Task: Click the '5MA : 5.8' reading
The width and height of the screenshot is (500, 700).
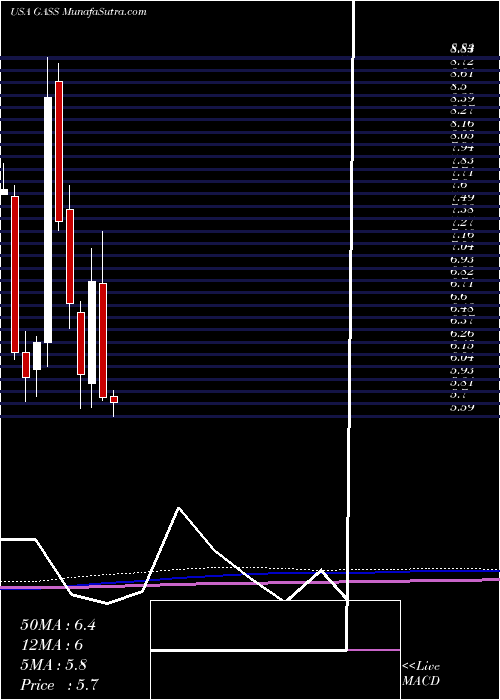Action: click(54, 665)
